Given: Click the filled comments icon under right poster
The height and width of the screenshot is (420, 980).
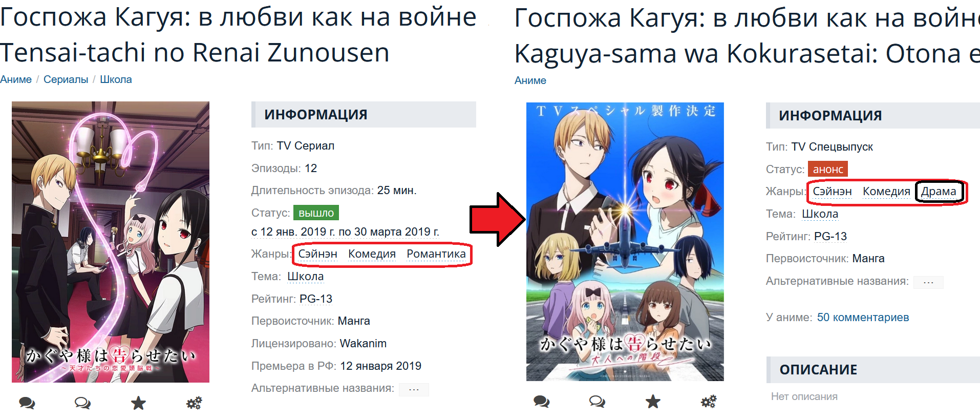Looking at the screenshot, I should (x=542, y=402).
